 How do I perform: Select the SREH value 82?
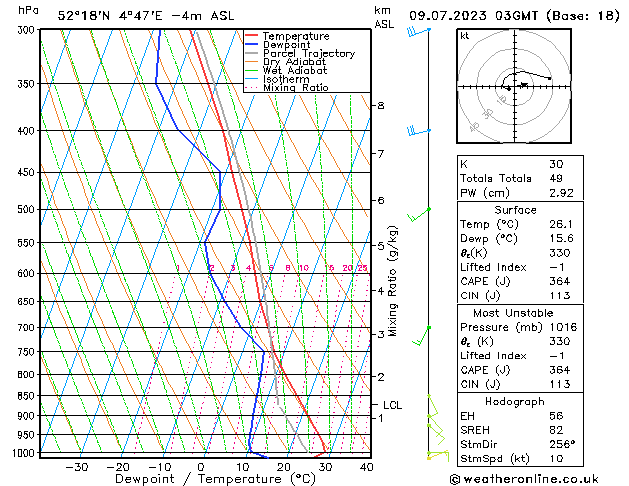556,430
